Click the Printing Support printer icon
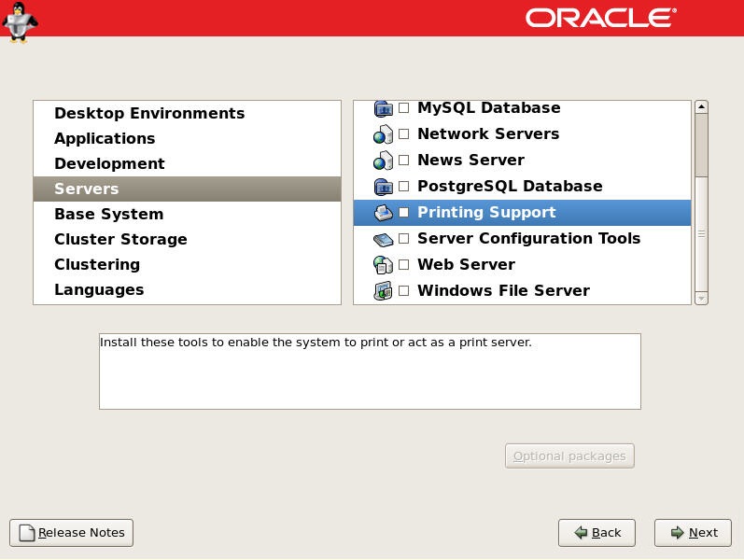The image size is (744, 560). click(383, 213)
